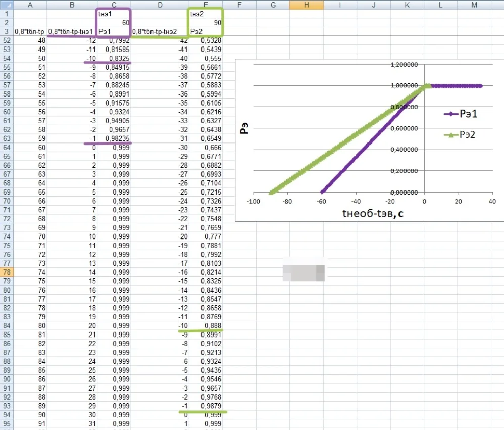The height and width of the screenshot is (430, 504).
Task: Click the Рэ2 legend entry in the chart
Action: click(x=460, y=135)
